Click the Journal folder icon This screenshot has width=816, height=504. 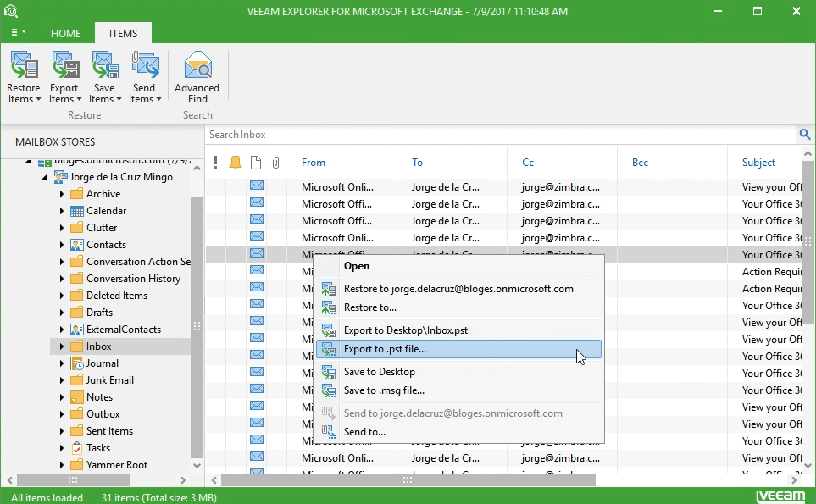[x=76, y=363]
